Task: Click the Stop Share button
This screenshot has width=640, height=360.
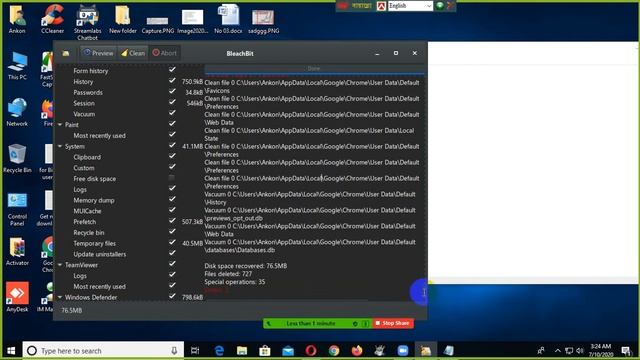Action: click(393, 323)
